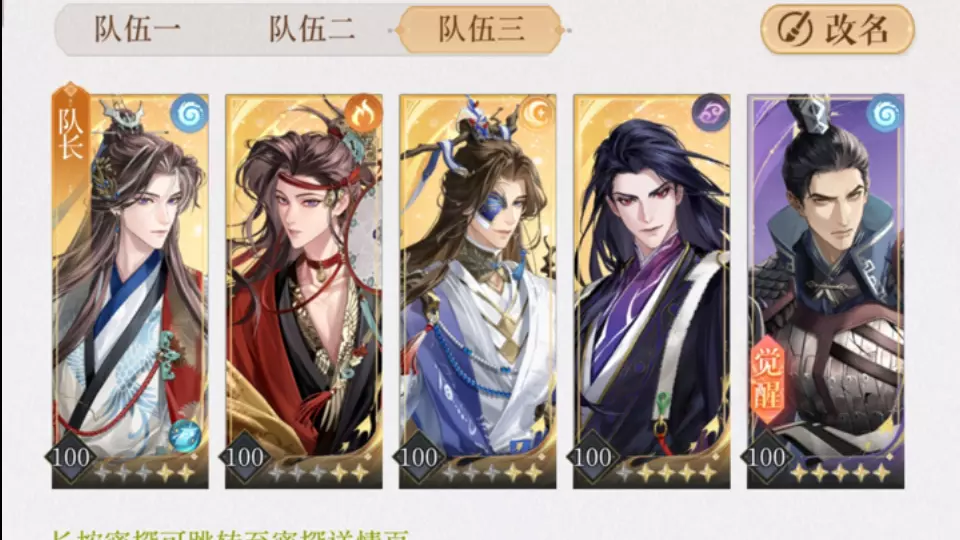Select the red headband character card
960x540 pixels.
pos(304,291)
